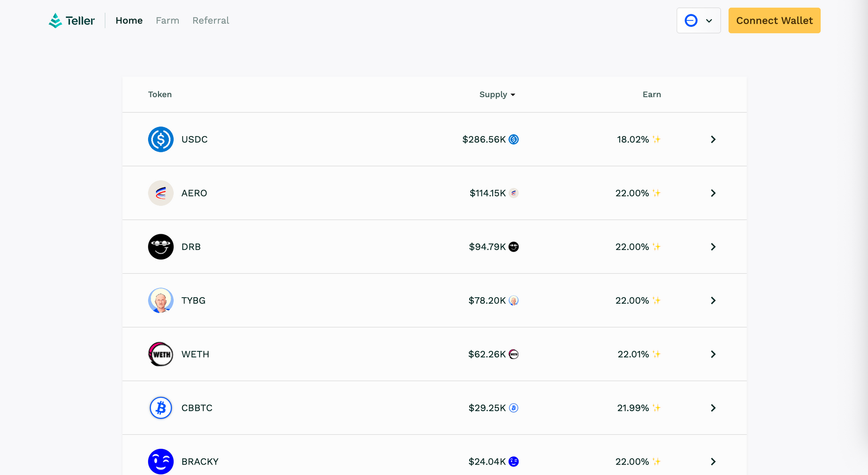Click the WETH token icon
Screen dimensions: 868x475
[161, 354]
